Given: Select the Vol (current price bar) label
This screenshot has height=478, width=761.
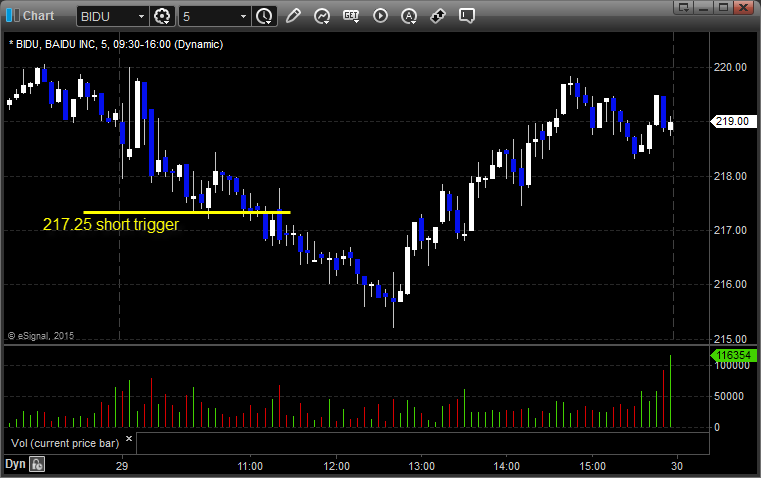Looking at the screenshot, I should (65, 443).
